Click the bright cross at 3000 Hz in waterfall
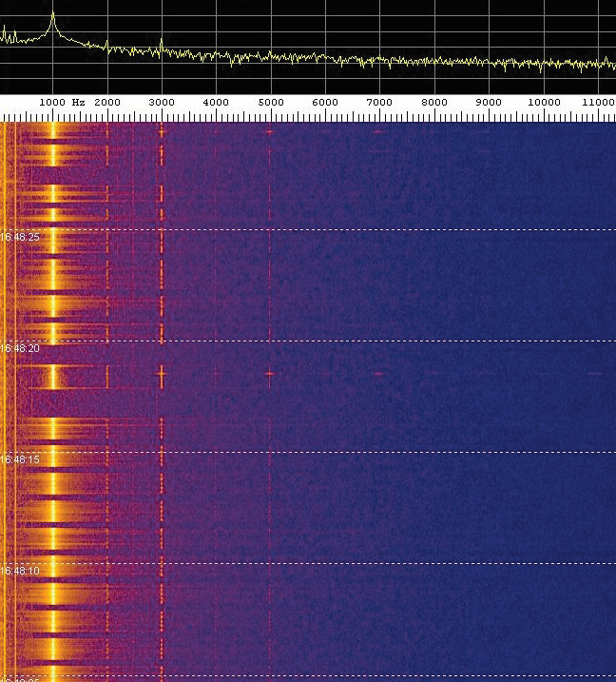616x682 pixels. pos(161,375)
